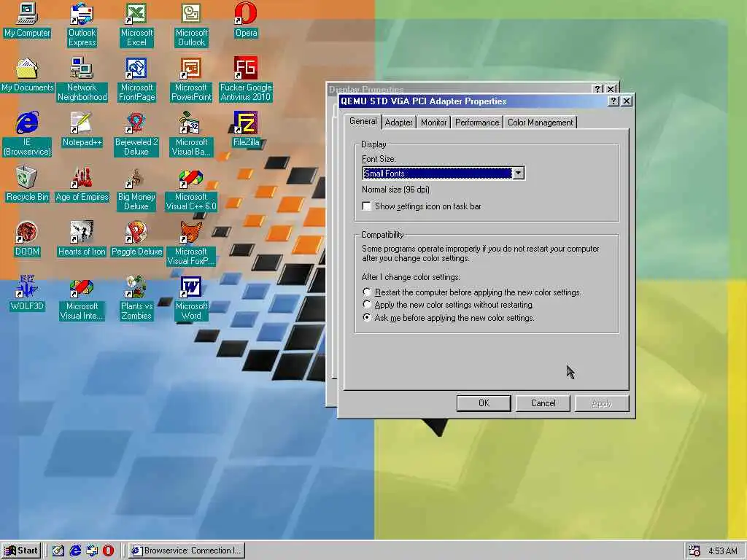Open My Computer desktop icon
This screenshot has height=560, width=747.
(x=27, y=20)
